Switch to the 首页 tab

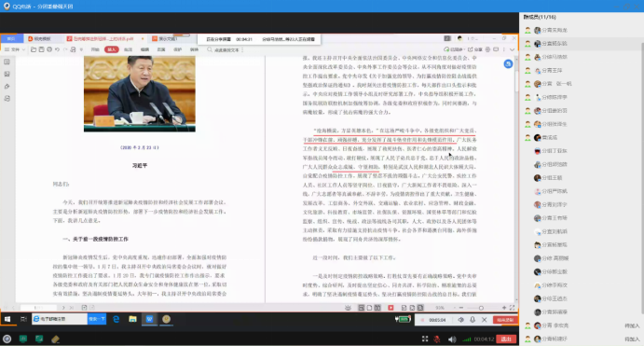[x=11, y=38]
